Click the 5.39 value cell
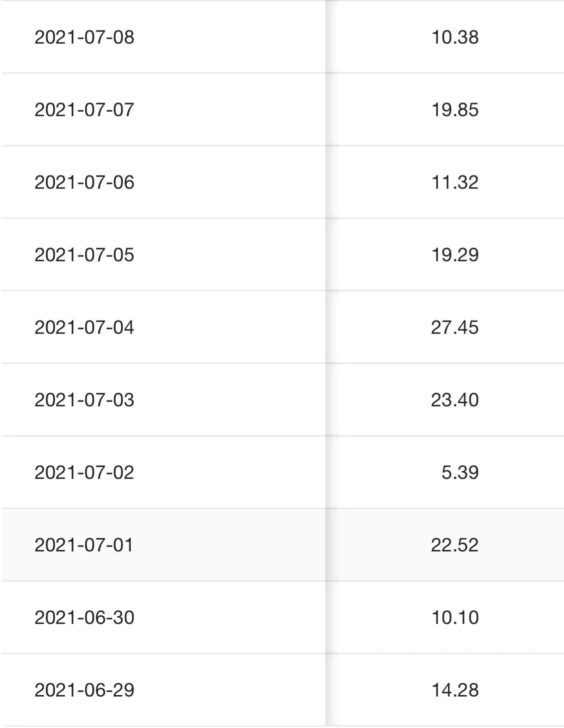This screenshot has width=564, height=728. 460,472
